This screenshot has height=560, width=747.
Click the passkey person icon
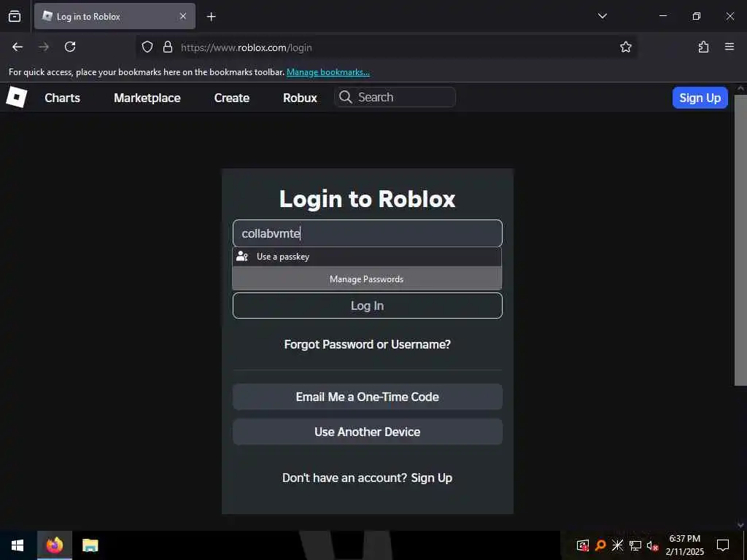(242, 257)
